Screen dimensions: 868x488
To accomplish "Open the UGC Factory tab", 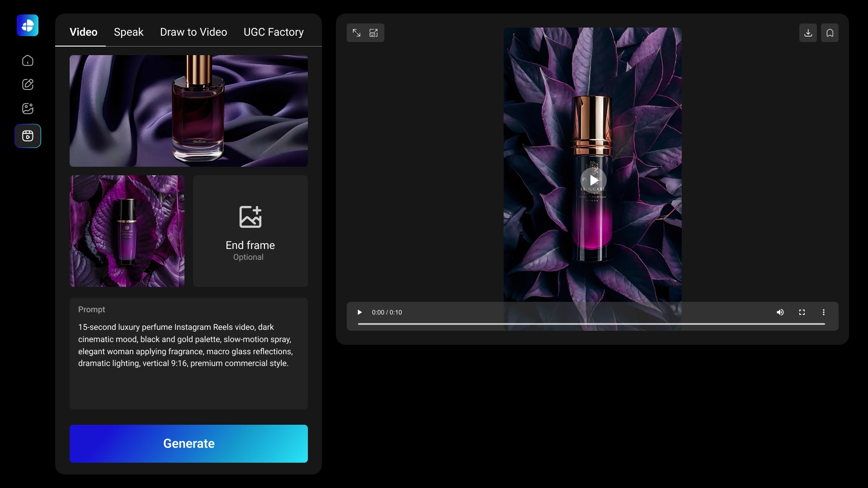I will point(274,32).
